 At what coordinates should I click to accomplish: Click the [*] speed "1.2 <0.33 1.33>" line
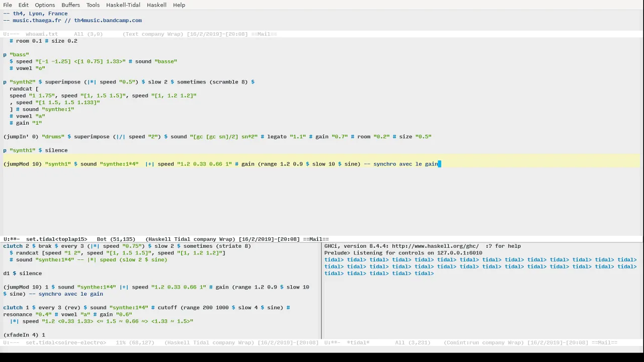click(101, 321)
